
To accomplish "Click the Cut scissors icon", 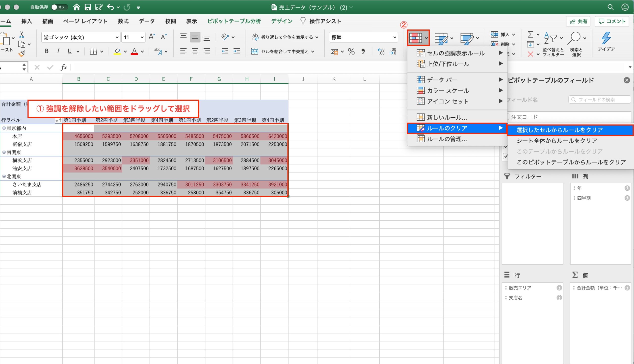I will [22, 34].
